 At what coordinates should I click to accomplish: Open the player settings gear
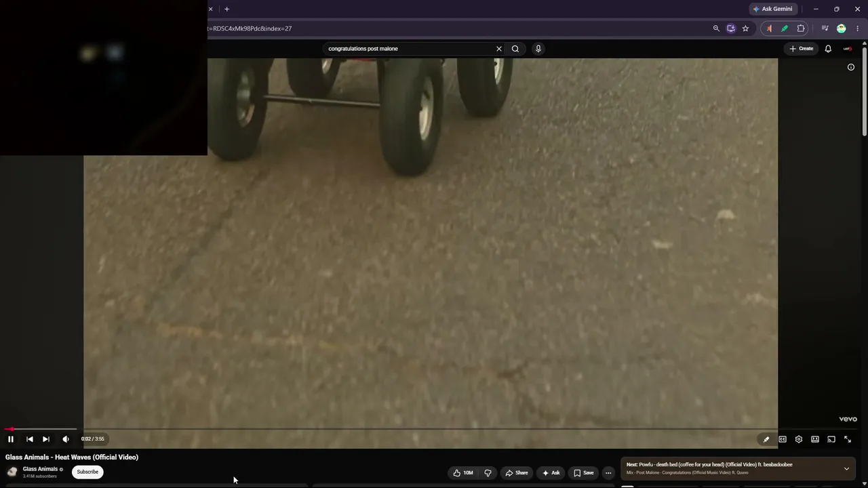pos(799,439)
